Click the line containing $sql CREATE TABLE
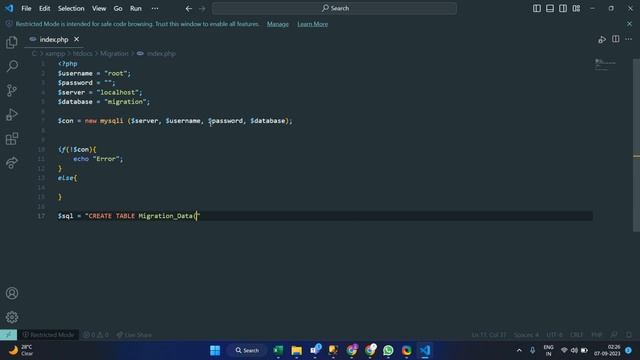This screenshot has width=640, height=360. [x=325, y=216]
